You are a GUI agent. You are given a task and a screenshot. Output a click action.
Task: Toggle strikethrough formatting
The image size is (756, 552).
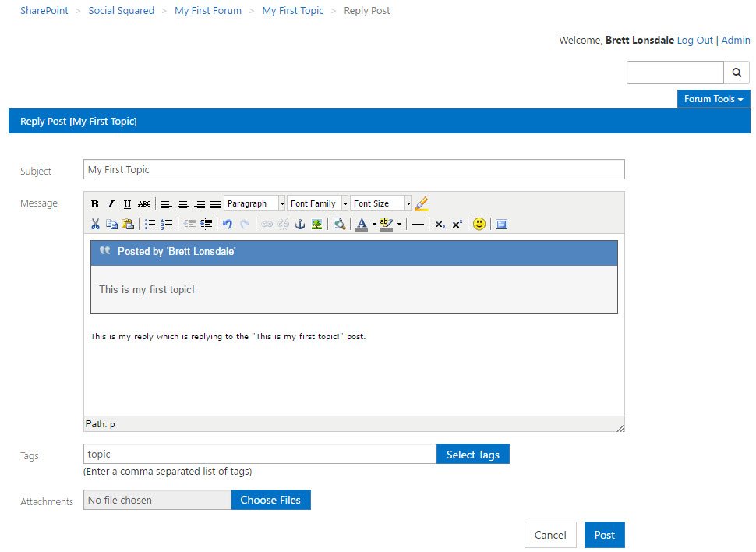pos(143,203)
